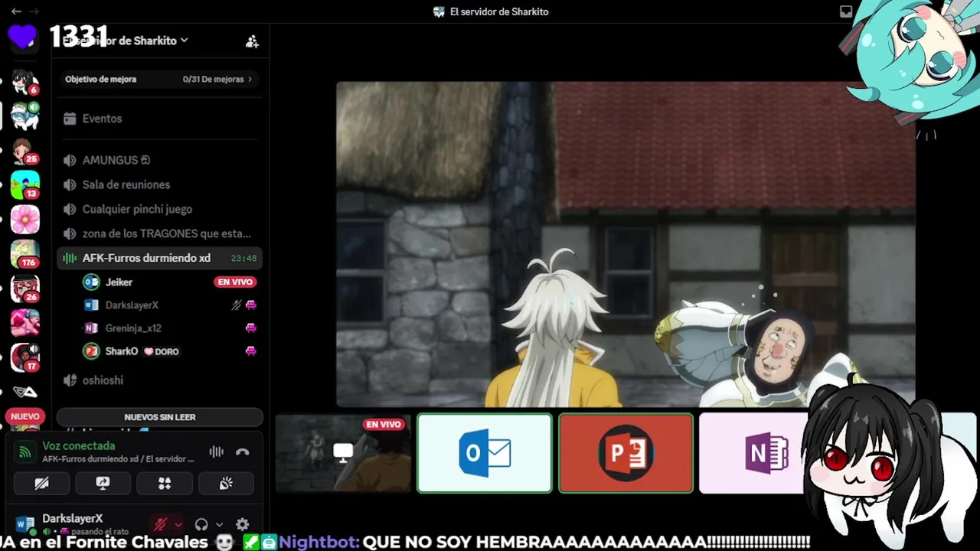Viewport: 980px width, 551px height.
Task: Select DarkslayerX in voice channel list
Action: [x=170, y=305]
